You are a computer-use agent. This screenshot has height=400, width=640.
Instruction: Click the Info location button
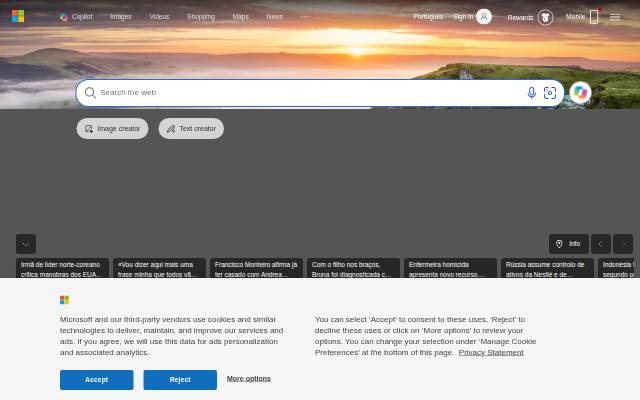(x=569, y=244)
